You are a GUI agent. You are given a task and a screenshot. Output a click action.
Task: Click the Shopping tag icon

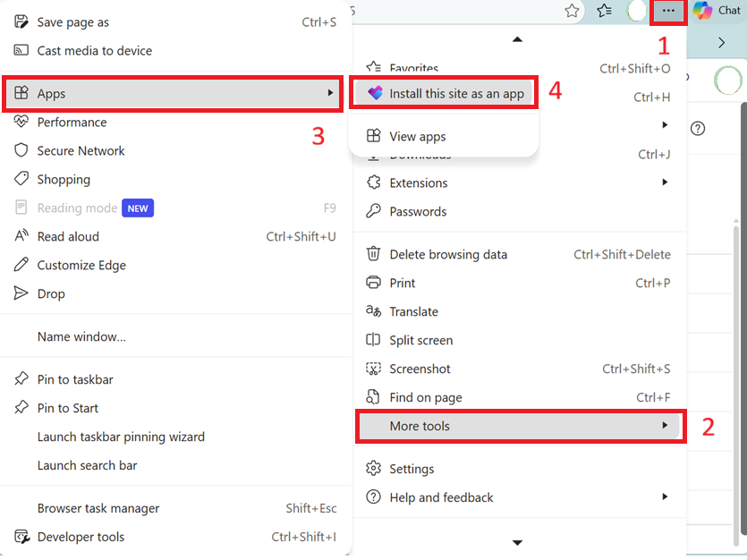point(21,179)
